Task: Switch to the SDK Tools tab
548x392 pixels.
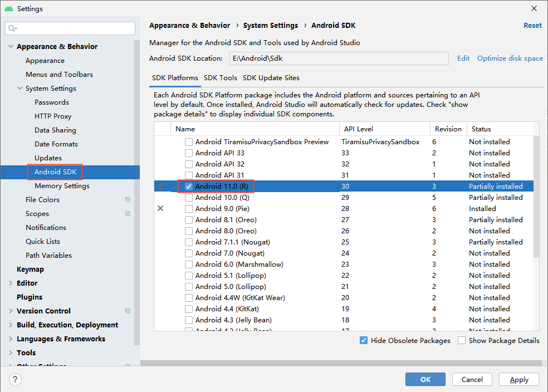Action: [220, 78]
